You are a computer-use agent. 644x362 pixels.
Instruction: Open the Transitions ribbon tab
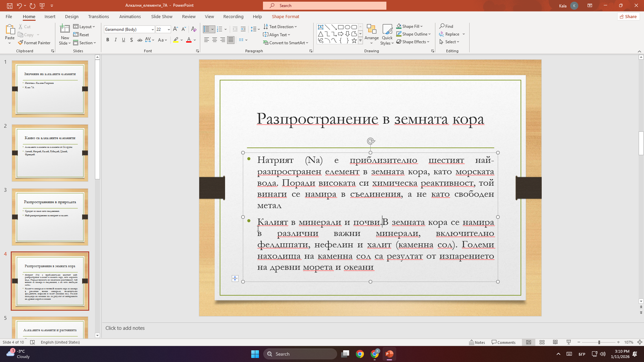pyautogui.click(x=98, y=16)
